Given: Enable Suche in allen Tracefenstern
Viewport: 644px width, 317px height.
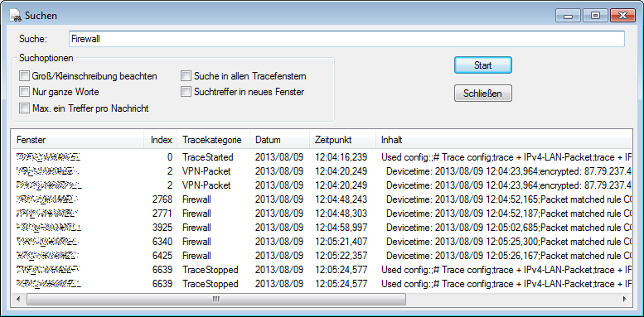Looking at the screenshot, I should (x=186, y=76).
